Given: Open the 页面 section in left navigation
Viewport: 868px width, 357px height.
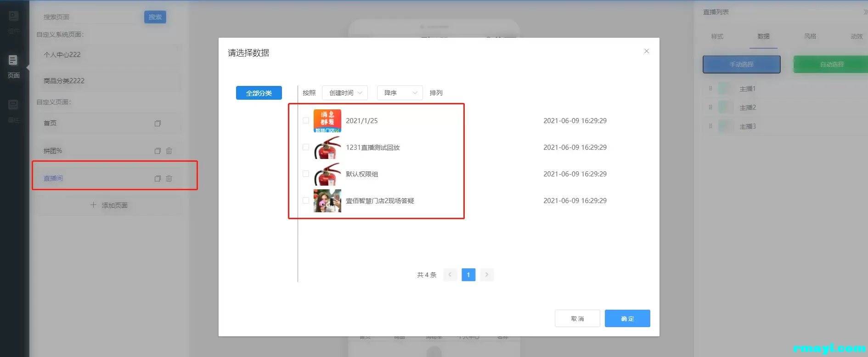Looking at the screenshot, I should click(13, 67).
